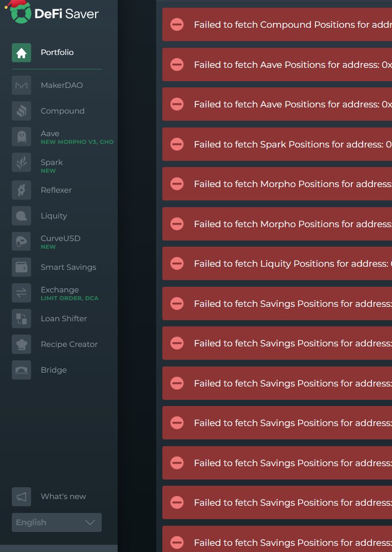Open the Smart Savings menu item
Image resolution: width=392 pixels, height=552 pixels.
68,267
